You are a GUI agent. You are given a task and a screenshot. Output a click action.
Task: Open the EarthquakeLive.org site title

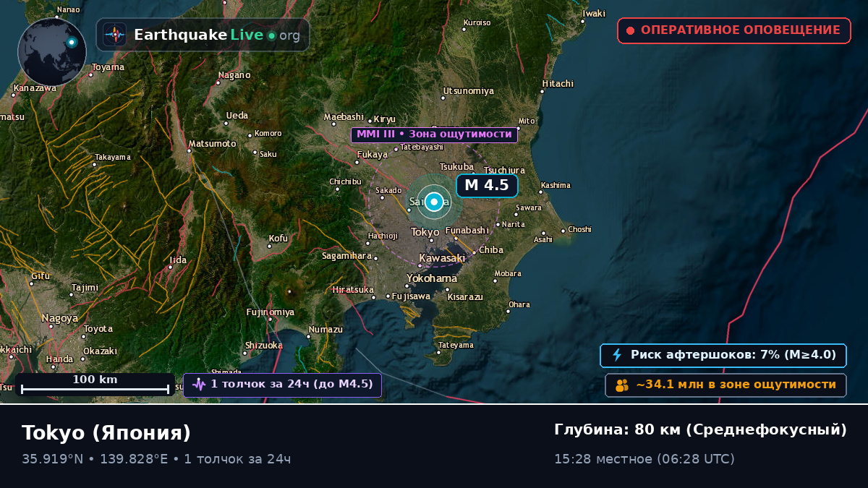point(217,35)
